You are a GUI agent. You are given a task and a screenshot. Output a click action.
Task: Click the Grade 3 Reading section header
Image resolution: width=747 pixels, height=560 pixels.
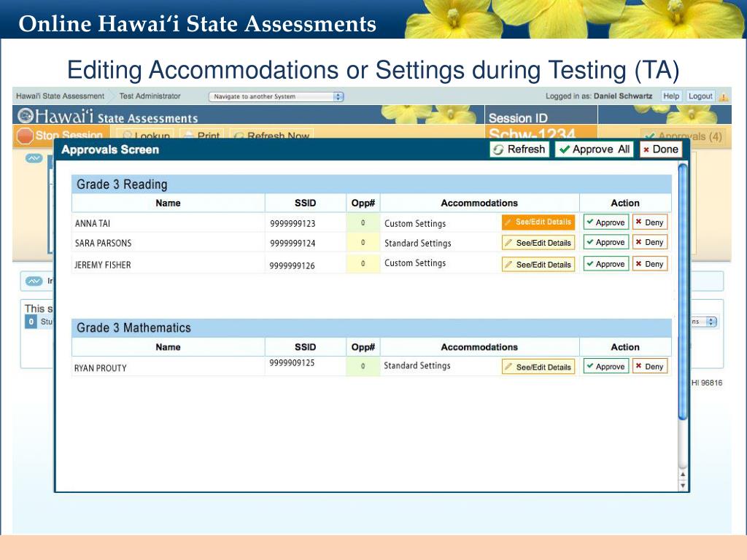tap(371, 184)
